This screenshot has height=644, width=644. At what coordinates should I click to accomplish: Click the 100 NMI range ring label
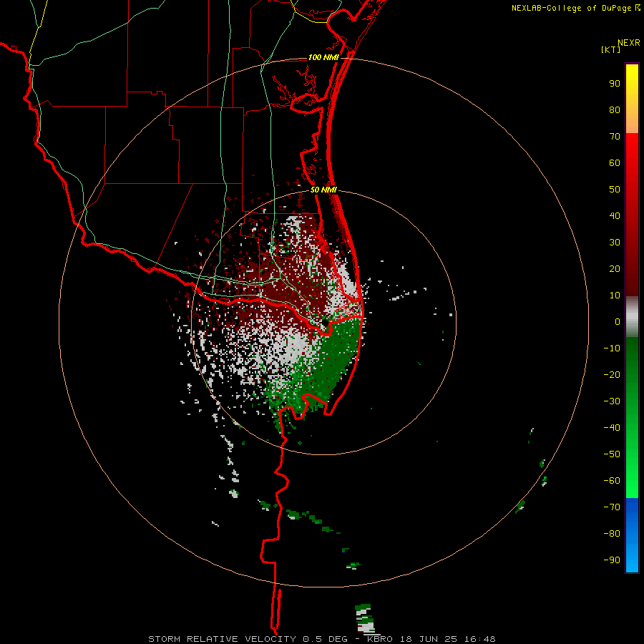coord(323,57)
